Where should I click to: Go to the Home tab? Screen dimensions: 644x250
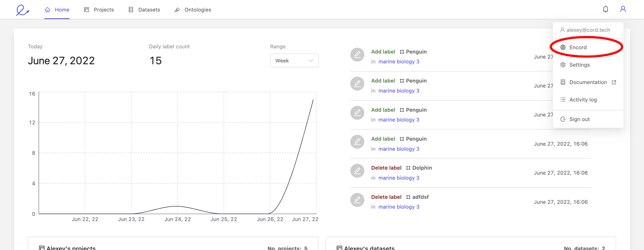[x=57, y=10]
